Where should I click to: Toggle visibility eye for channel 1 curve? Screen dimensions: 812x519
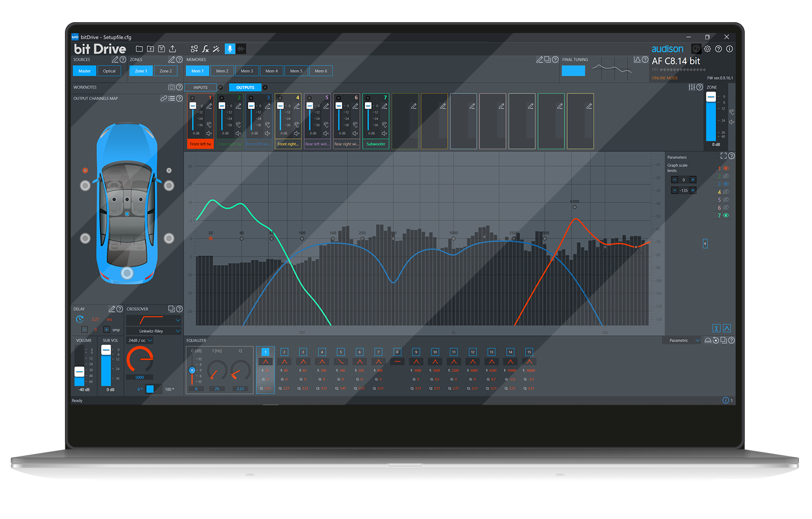click(x=725, y=168)
